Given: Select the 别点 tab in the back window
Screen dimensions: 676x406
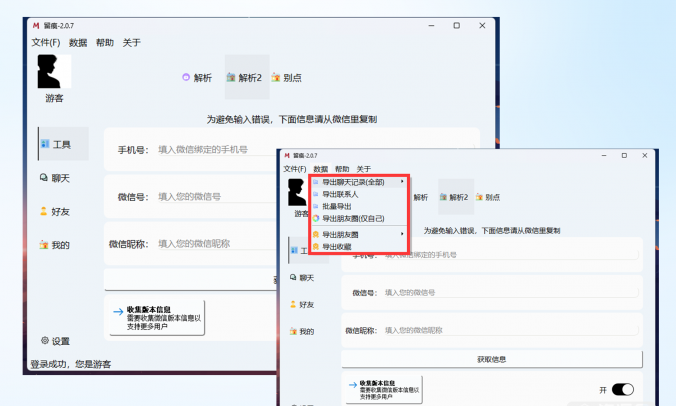Looking at the screenshot, I should coord(287,78).
